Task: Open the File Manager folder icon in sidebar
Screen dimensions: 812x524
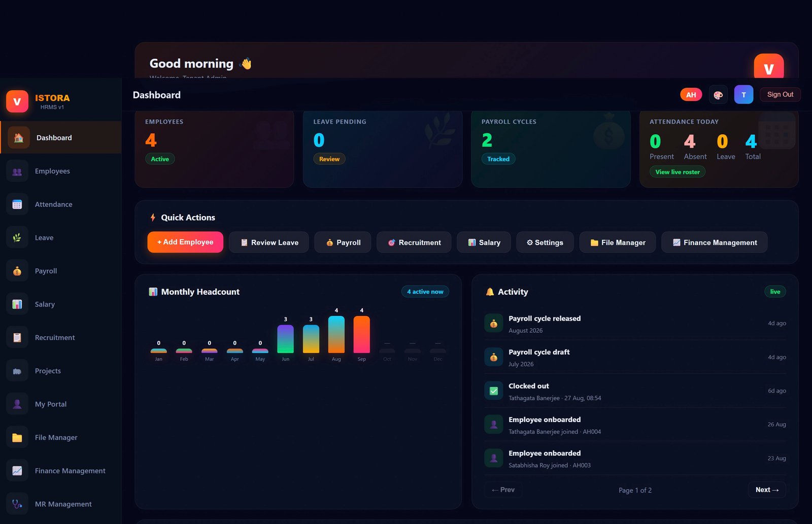Action: coord(17,437)
